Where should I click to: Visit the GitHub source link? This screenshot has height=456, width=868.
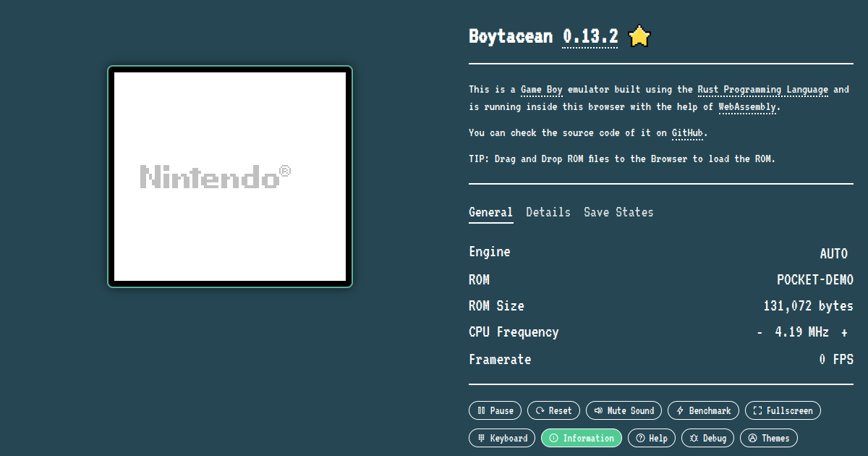[x=687, y=133]
